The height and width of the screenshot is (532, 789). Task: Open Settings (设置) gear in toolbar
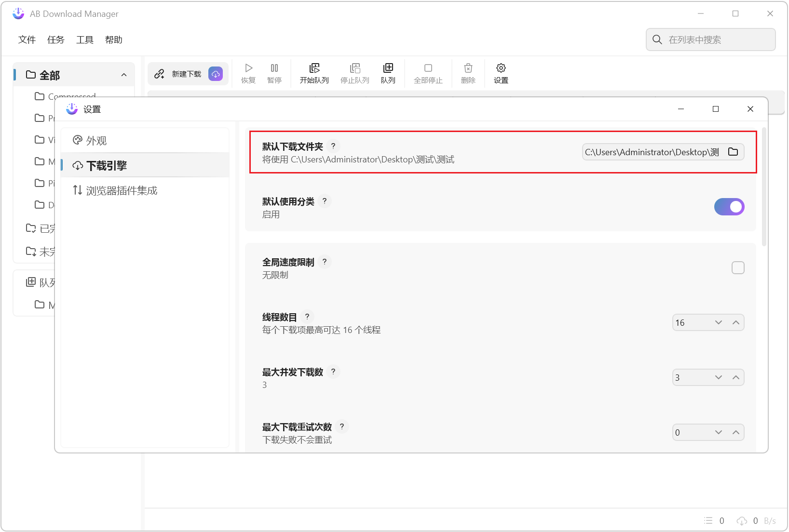(x=501, y=68)
